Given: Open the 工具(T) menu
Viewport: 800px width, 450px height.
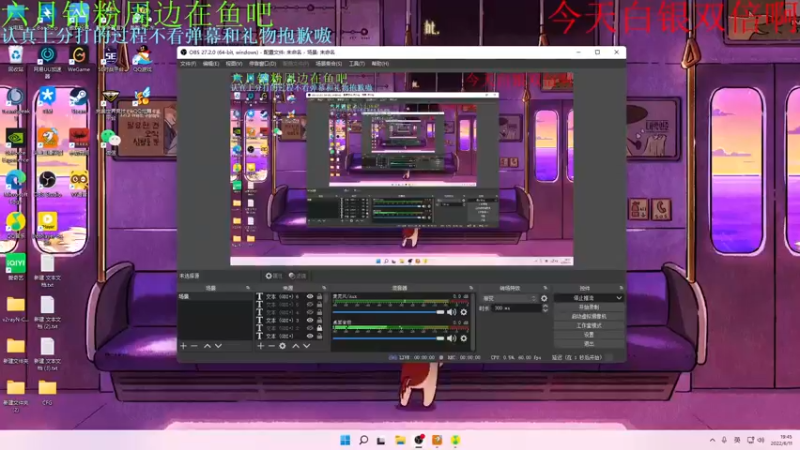Looking at the screenshot, I should (357, 64).
